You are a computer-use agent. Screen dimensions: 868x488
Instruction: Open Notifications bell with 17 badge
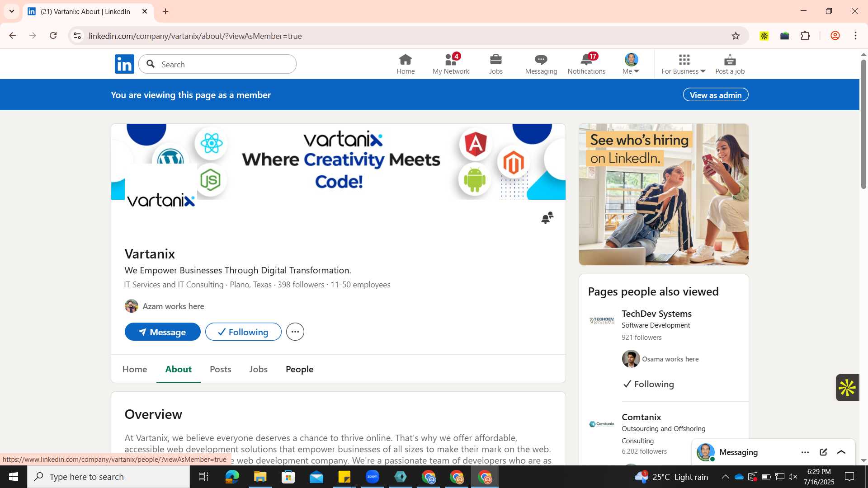coord(586,64)
